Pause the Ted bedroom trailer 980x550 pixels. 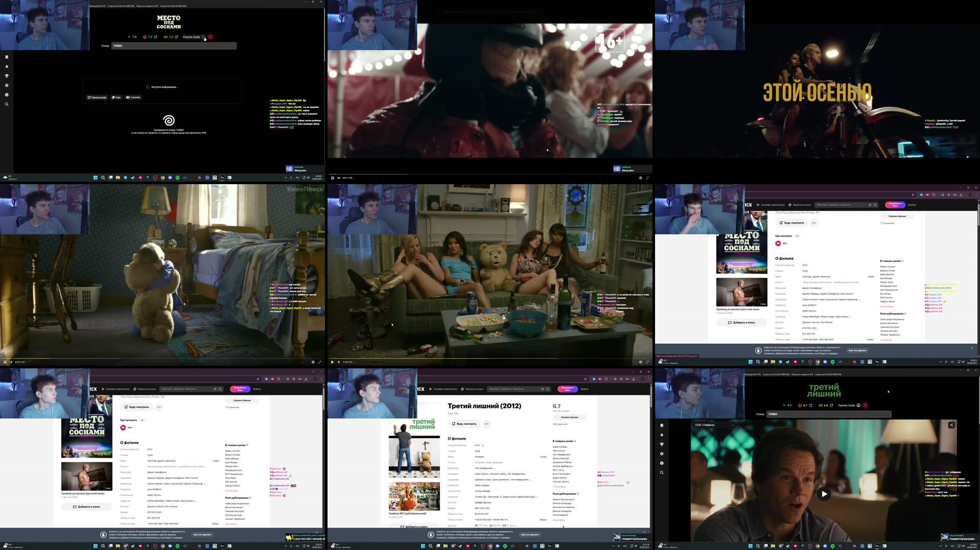[x=5, y=362]
